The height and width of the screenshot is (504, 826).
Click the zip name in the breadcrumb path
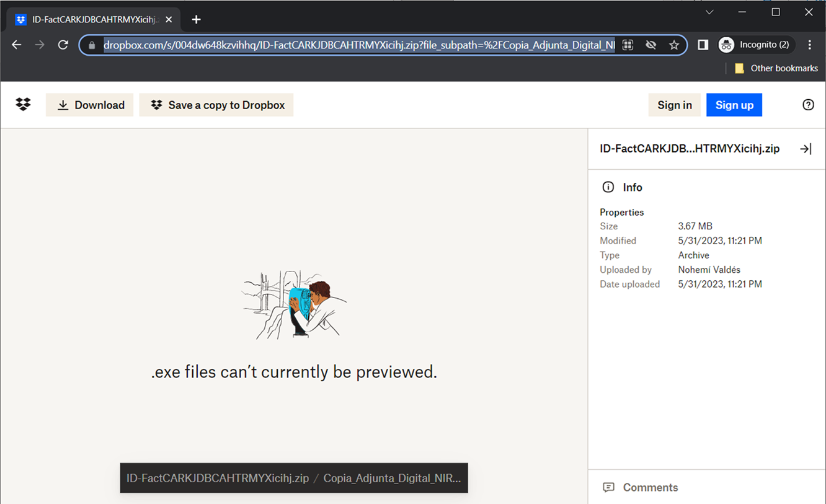(218, 479)
